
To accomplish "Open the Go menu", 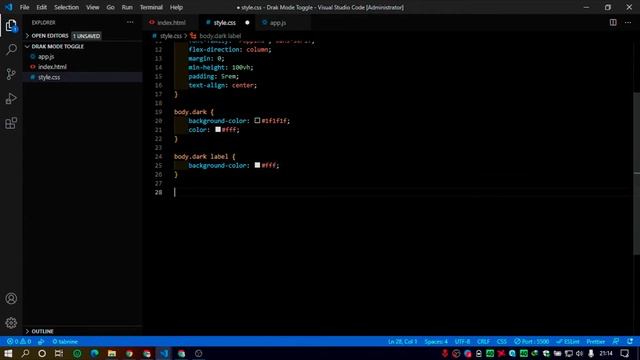I will 110,7.
